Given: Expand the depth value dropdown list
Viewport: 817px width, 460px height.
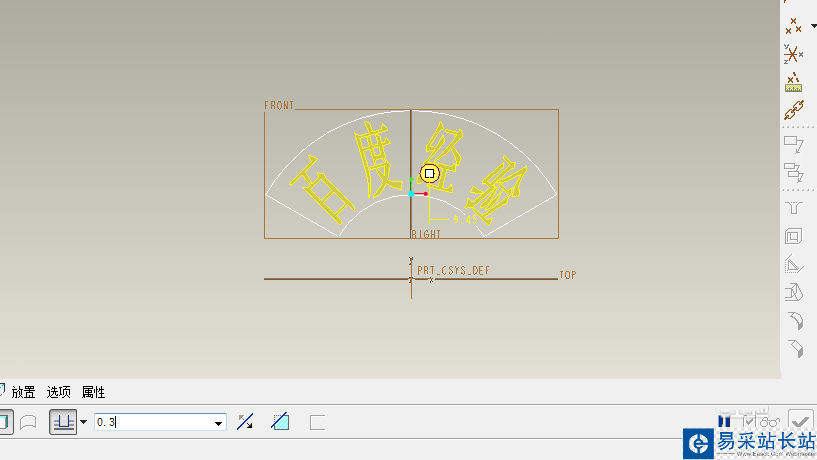Looking at the screenshot, I should (x=218, y=422).
